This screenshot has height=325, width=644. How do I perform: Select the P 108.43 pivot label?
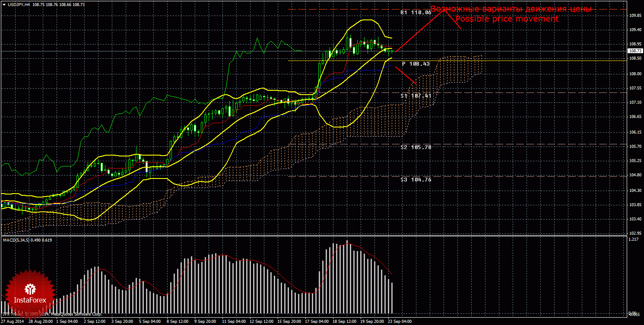coord(416,64)
